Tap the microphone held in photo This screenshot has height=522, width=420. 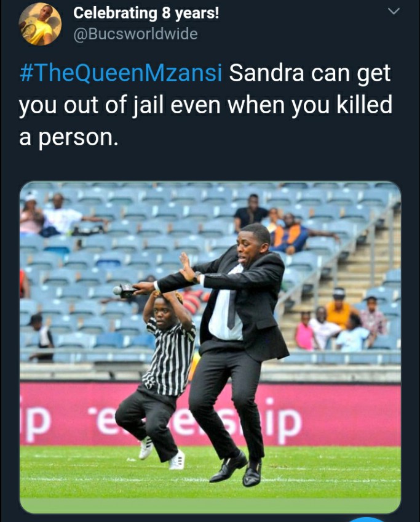click(125, 291)
